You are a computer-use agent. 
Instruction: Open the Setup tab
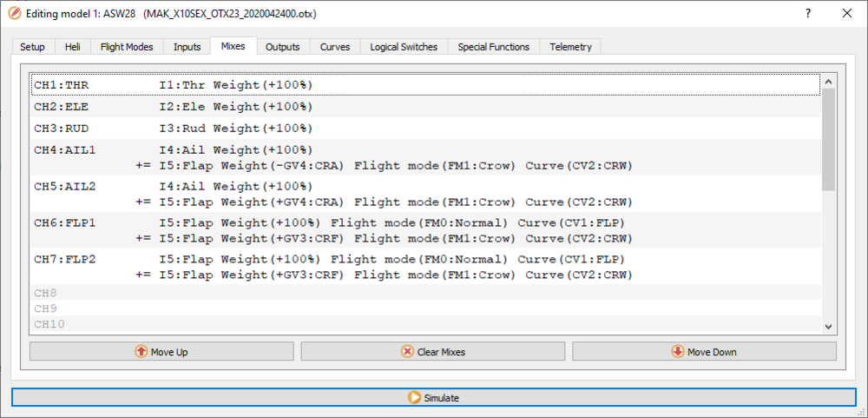point(33,47)
